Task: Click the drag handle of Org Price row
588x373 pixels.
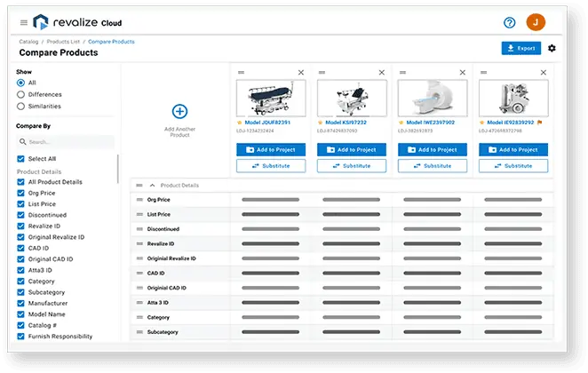Action: (x=139, y=200)
